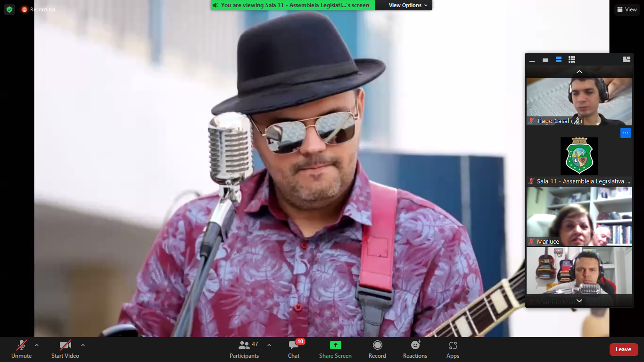Screen dimensions: 644x362
Task: Open video options caret beside Start Video
Action: point(83,345)
